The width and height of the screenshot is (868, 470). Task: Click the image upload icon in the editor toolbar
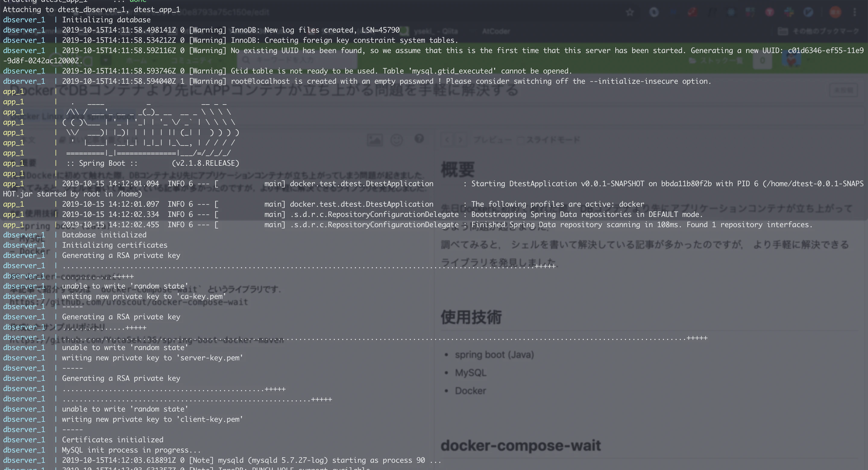coord(375,139)
